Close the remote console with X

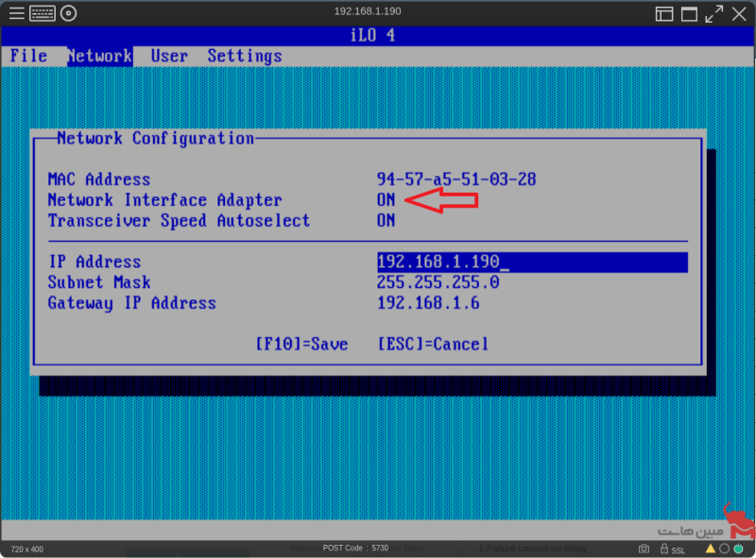[739, 13]
